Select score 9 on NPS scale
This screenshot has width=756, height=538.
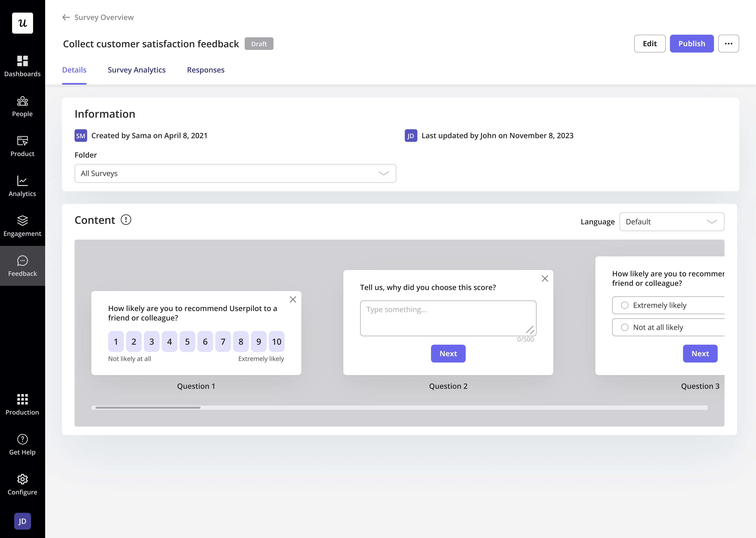tap(259, 342)
